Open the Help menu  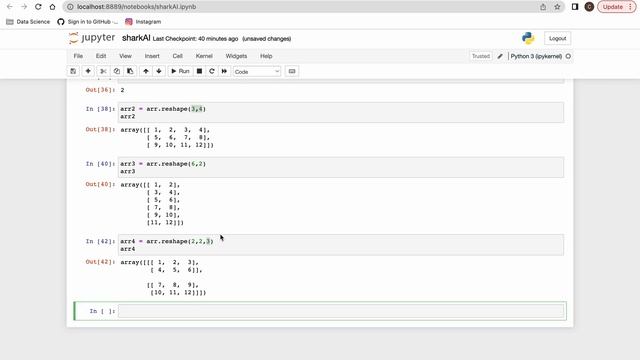[266, 56]
